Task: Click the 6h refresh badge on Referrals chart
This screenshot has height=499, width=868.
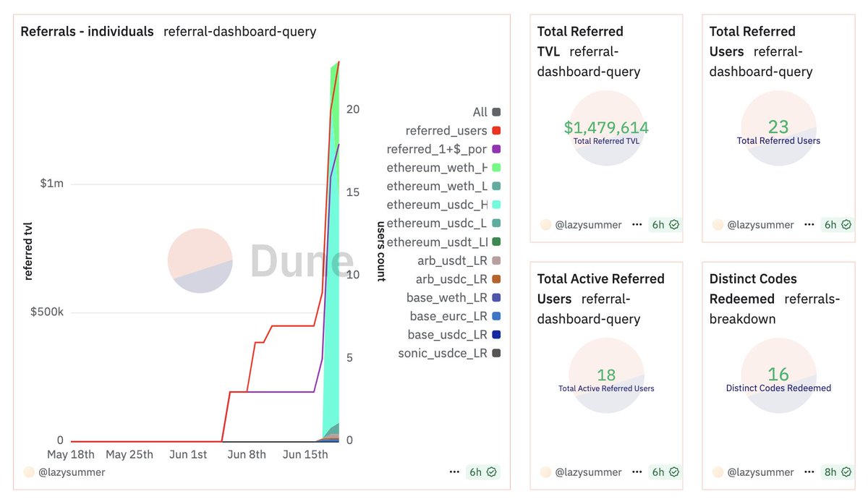Action: [483, 472]
